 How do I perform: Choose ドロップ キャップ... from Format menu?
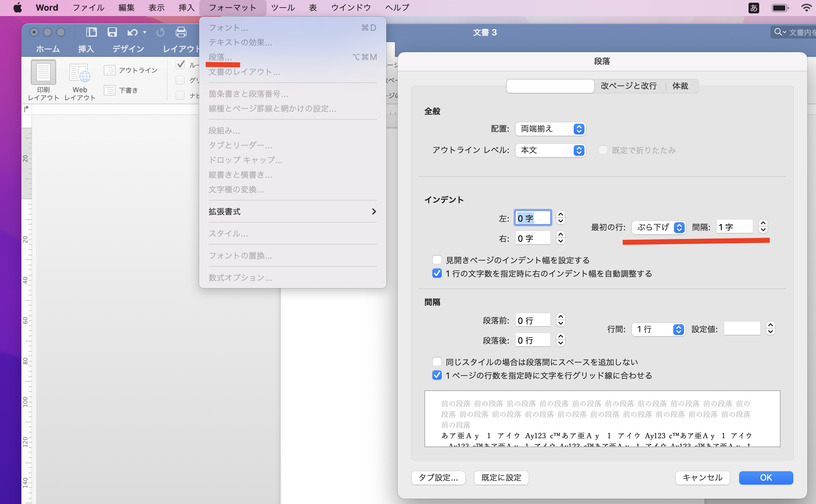[292, 160]
